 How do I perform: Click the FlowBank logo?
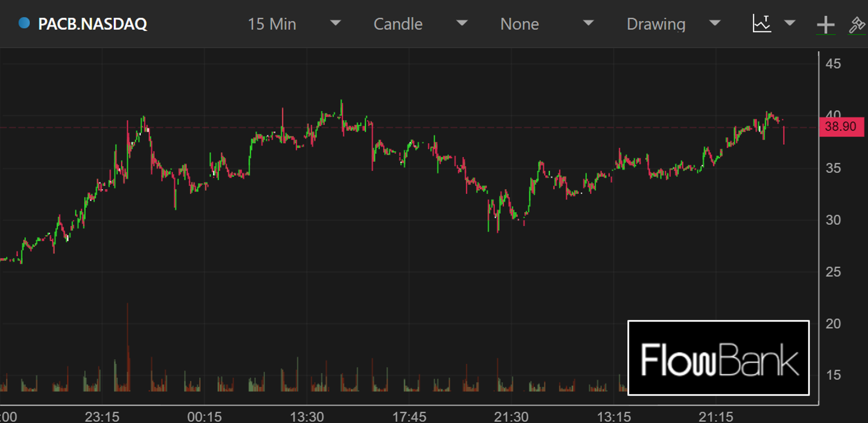[719, 358]
